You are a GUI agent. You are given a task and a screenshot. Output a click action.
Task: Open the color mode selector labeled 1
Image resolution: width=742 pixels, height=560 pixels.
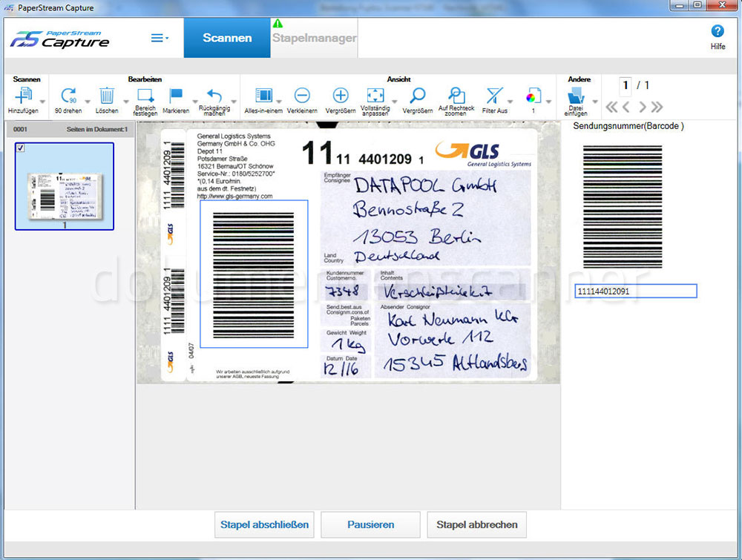[x=536, y=97]
